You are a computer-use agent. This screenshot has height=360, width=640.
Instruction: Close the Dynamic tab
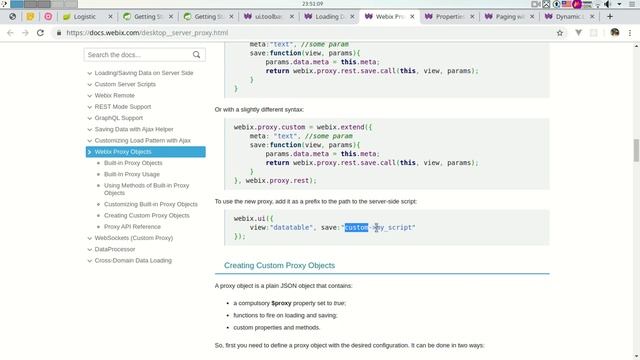pyautogui.click(x=592, y=16)
